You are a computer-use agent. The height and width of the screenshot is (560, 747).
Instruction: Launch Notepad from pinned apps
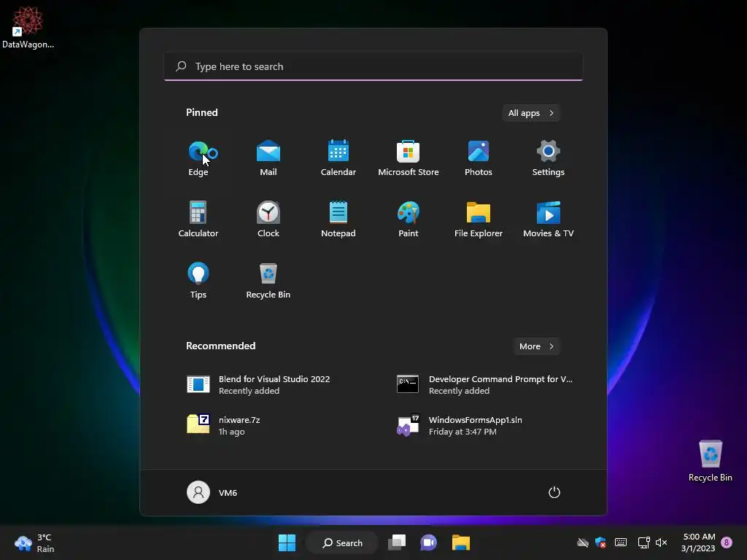(x=338, y=219)
